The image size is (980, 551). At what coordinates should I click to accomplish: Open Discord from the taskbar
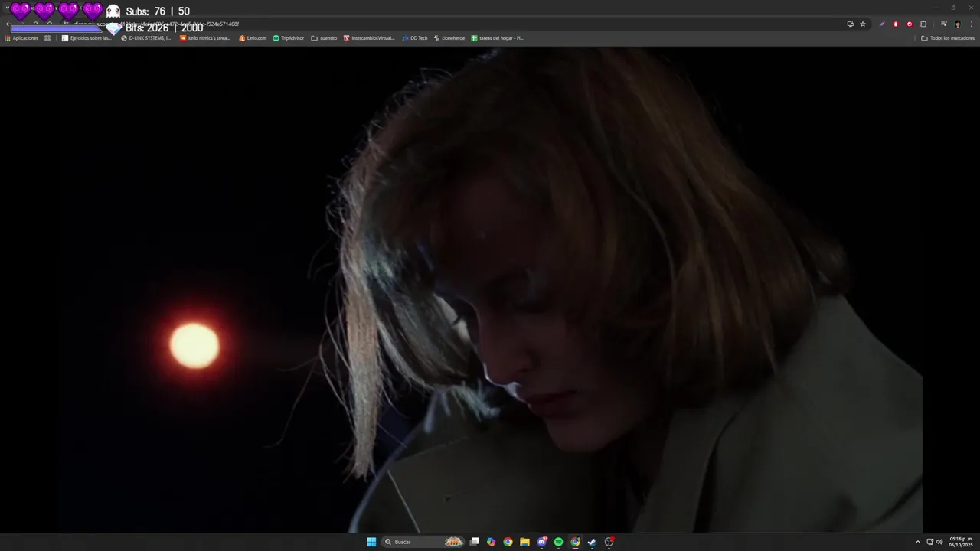[542, 542]
